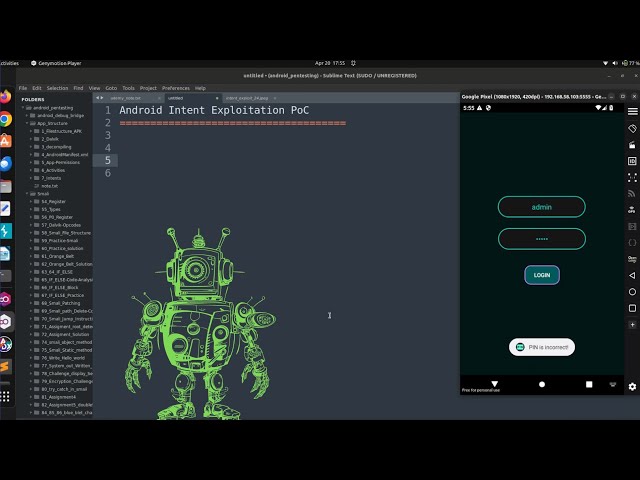Tap the admin username field
Screen dimensions: 640x480
542,207
